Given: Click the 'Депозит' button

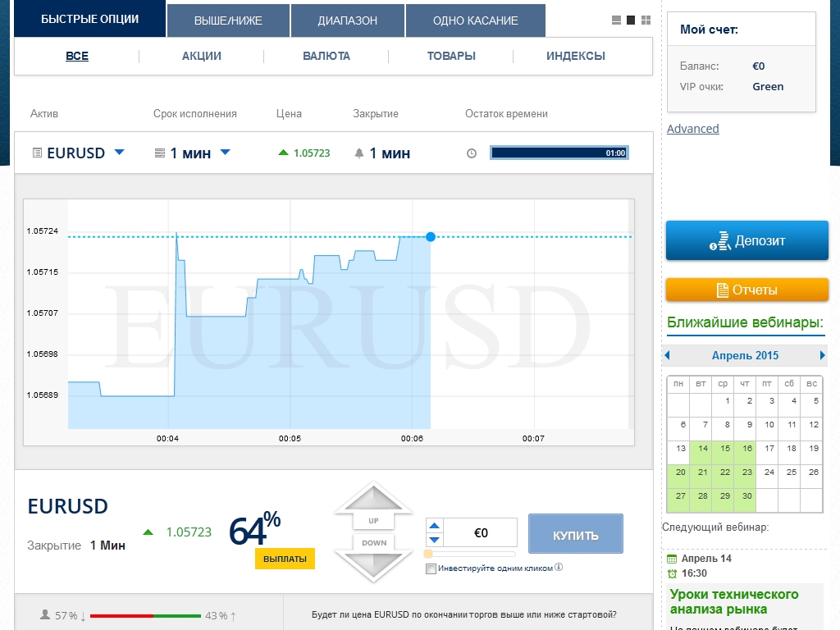Looking at the screenshot, I should pyautogui.click(x=746, y=240).
